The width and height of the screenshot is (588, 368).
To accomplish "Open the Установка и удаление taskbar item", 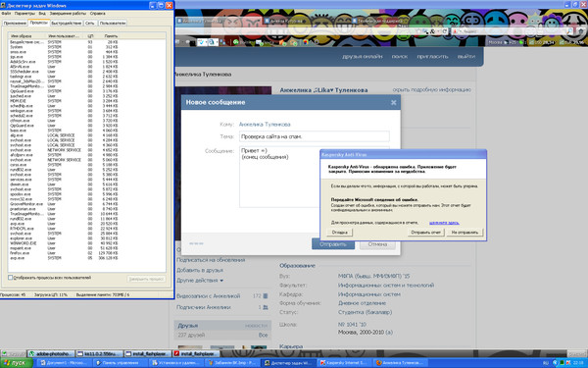I will click(x=175, y=363).
